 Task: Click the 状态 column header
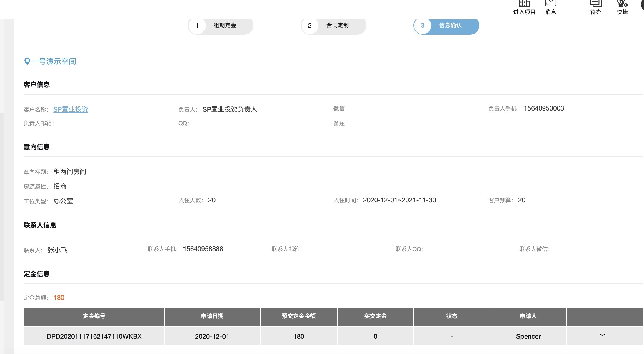click(x=452, y=316)
